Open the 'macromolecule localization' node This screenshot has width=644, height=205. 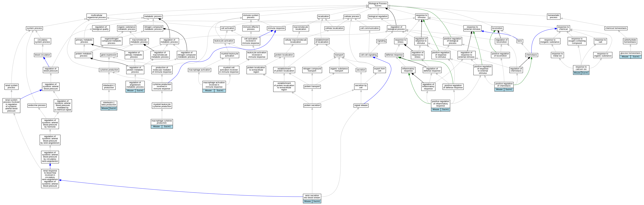click(x=301, y=28)
